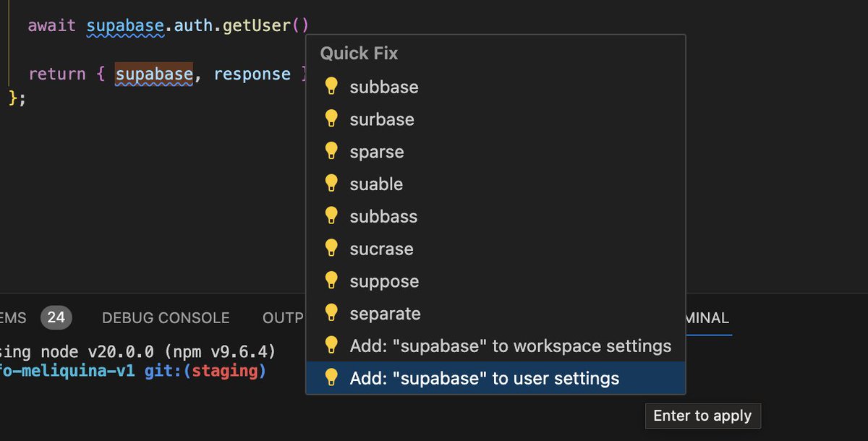Screen dimensions: 868x441
Task: Select the "separate" suggestion
Action: point(495,314)
